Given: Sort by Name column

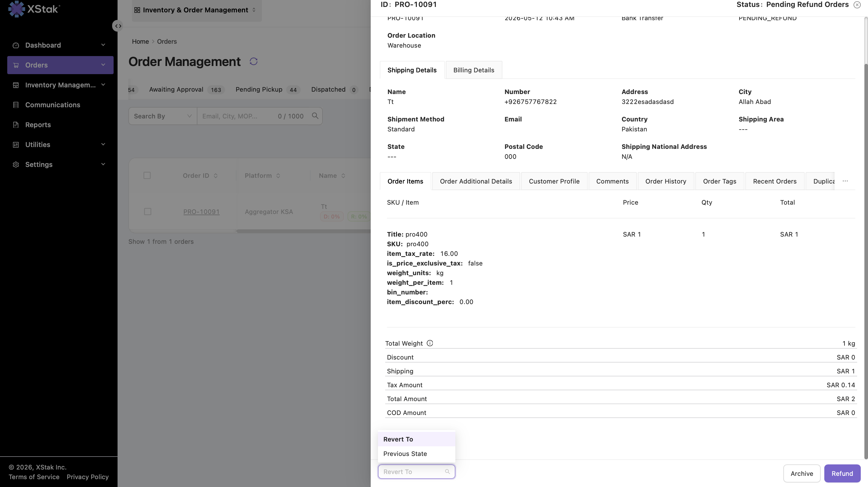Looking at the screenshot, I should tap(343, 176).
